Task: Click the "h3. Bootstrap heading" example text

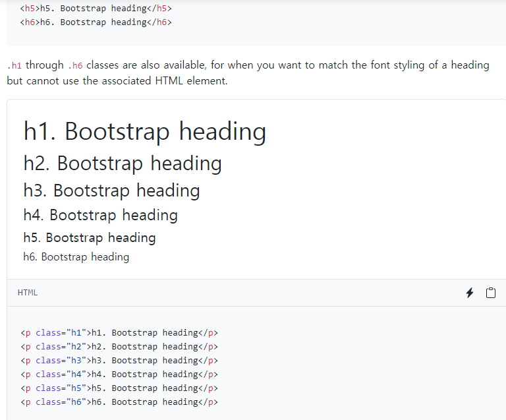Action: tap(111, 191)
